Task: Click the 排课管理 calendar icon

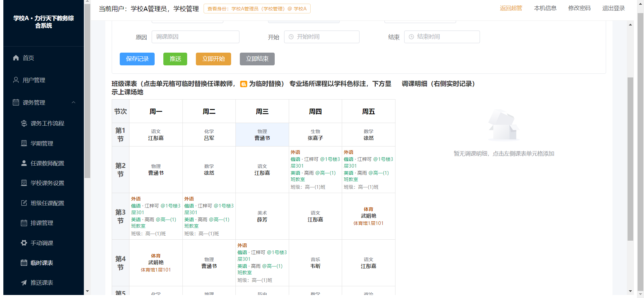Action: click(24, 223)
